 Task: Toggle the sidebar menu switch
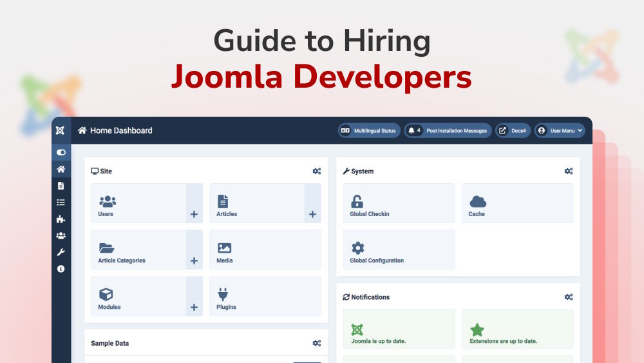(61, 153)
